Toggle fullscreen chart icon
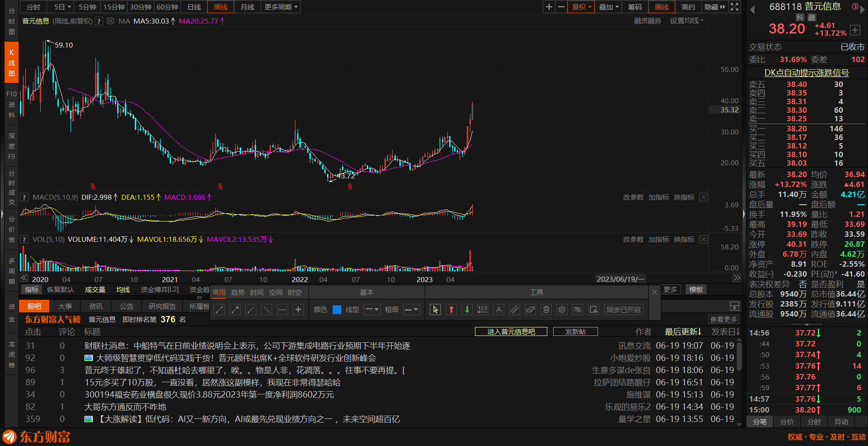The height and width of the screenshot is (446, 868). 735,7
